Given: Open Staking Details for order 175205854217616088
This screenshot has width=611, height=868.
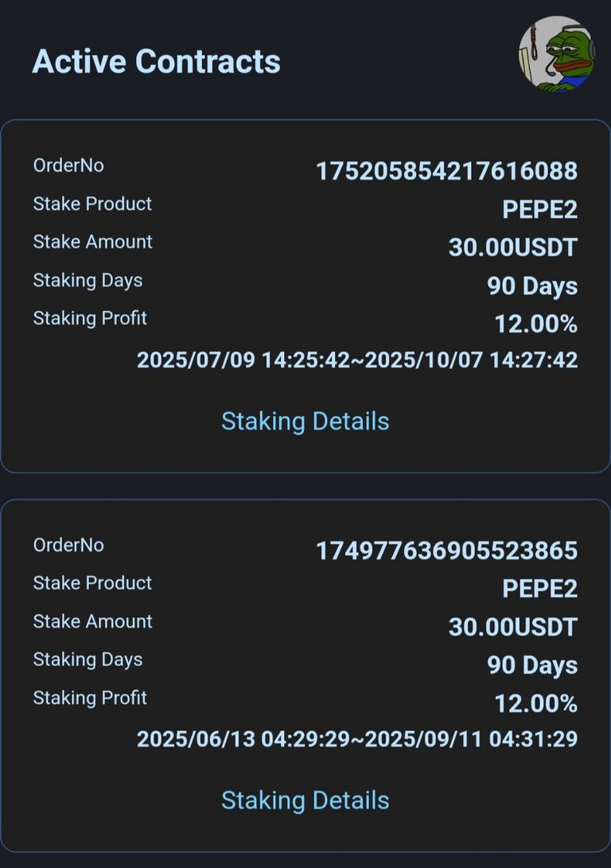Looking at the screenshot, I should [x=305, y=421].
